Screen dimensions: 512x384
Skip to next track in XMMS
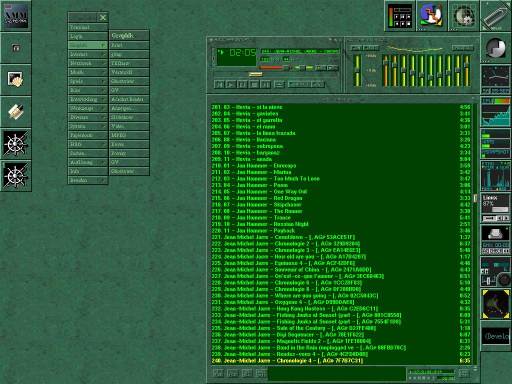pos(265,84)
